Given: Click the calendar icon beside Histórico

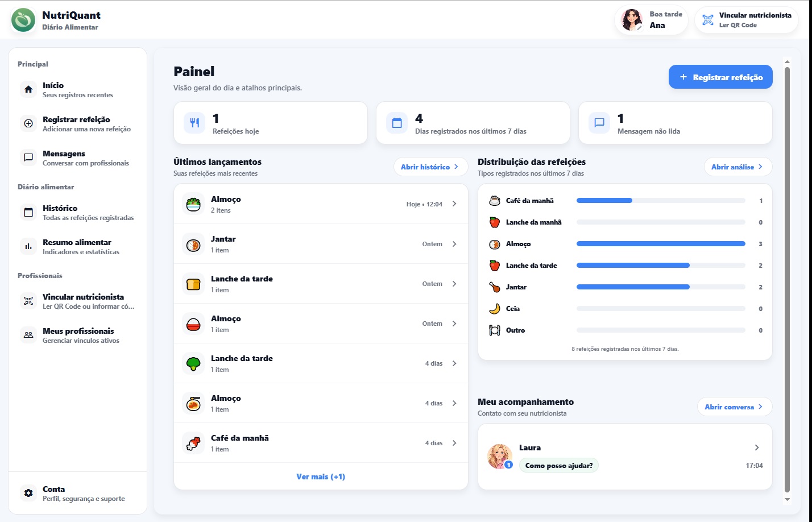Looking at the screenshot, I should pyautogui.click(x=28, y=213).
